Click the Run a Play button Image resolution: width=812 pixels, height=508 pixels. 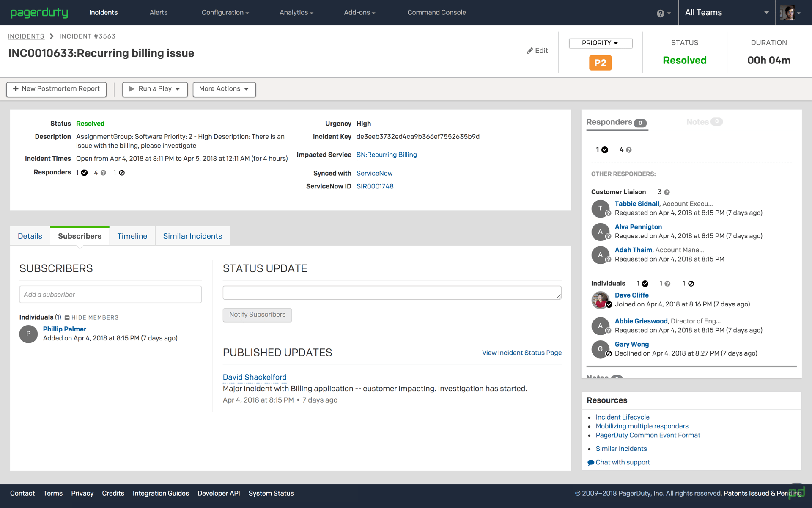155,89
